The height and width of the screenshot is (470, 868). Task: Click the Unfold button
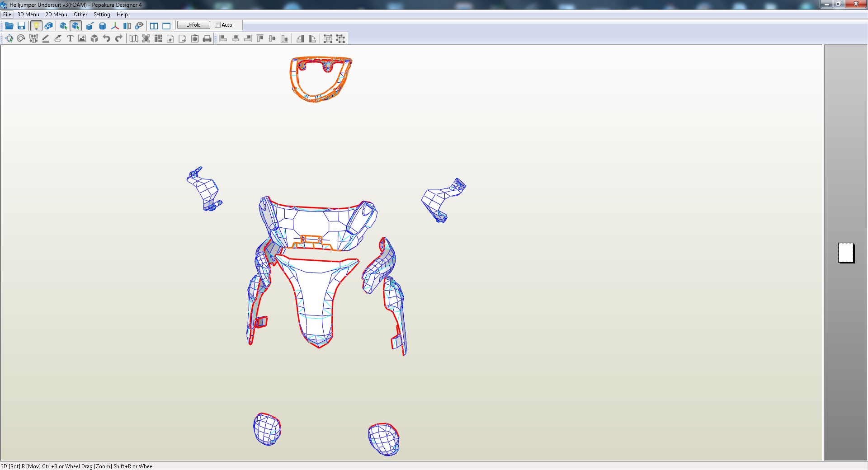coord(193,25)
